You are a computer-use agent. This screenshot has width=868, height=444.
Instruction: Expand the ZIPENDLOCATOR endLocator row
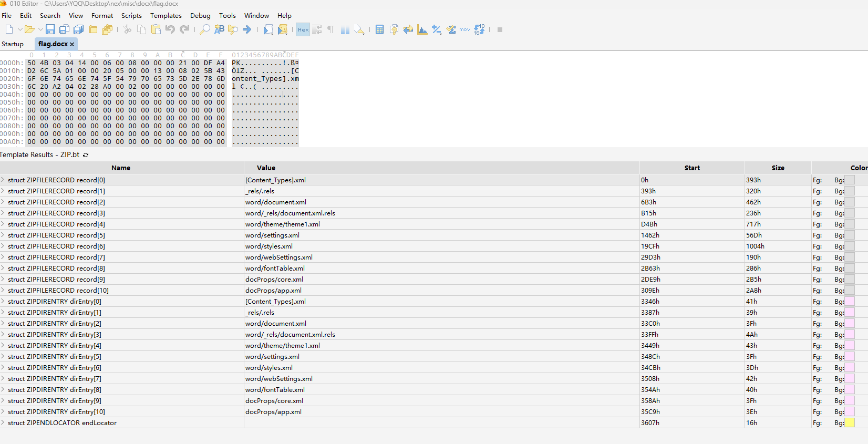click(x=3, y=423)
